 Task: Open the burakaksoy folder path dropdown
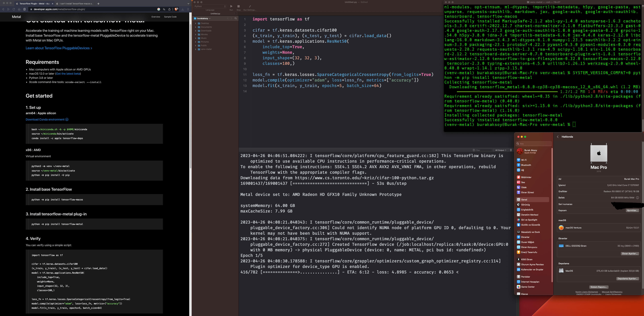click(x=204, y=18)
